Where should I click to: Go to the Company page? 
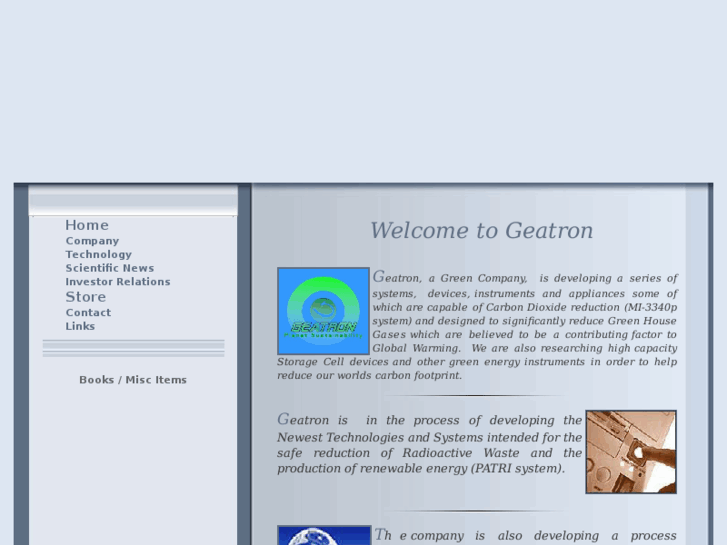[x=92, y=241]
